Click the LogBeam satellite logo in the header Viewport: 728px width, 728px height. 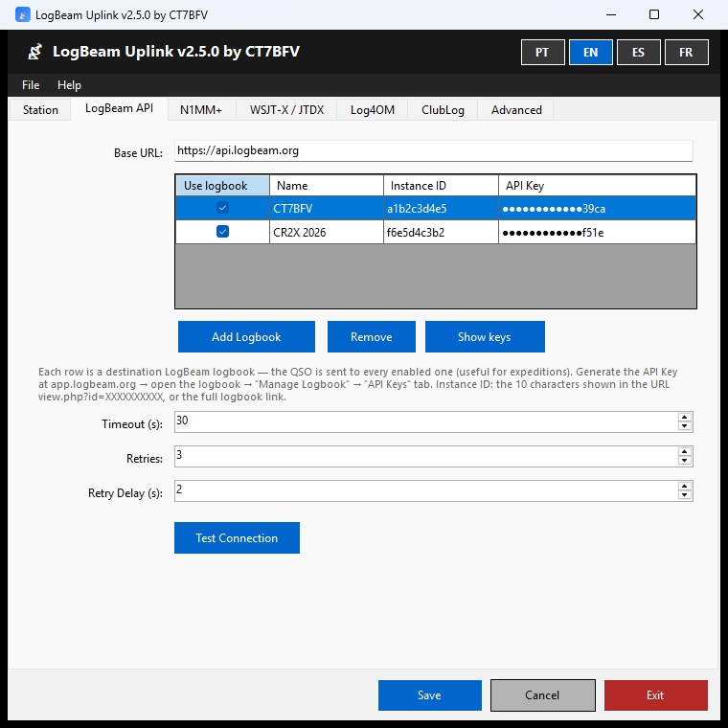click(34, 52)
